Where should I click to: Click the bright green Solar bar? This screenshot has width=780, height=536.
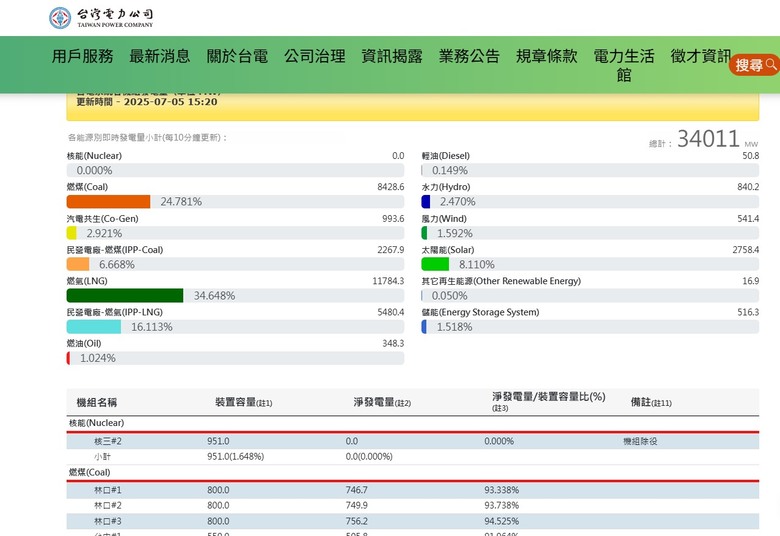[435, 264]
